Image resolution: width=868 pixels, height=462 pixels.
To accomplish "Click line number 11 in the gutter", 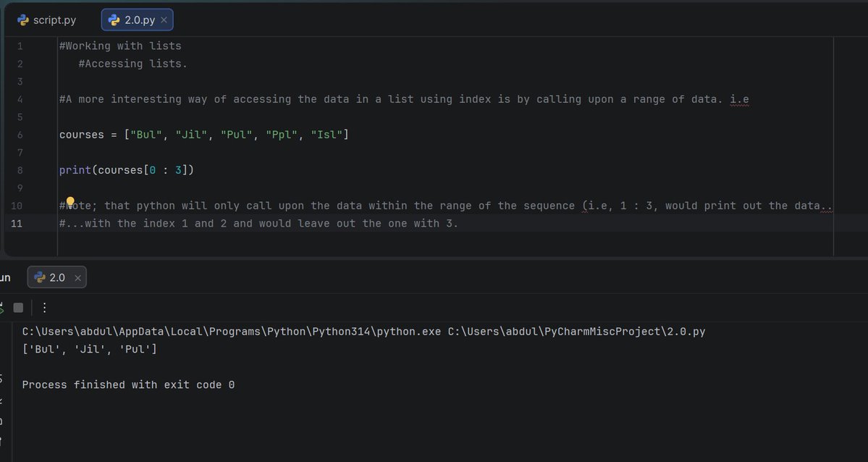I will click(x=17, y=223).
